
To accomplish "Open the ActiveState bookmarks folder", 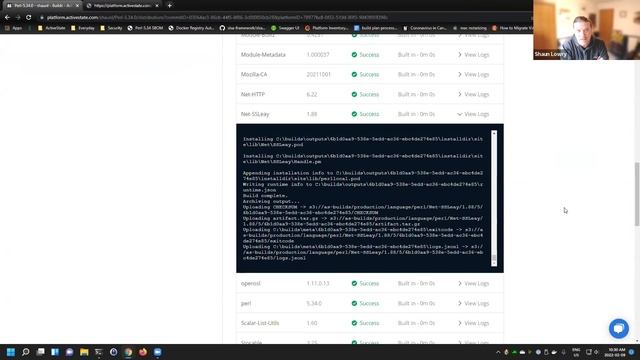I will [51, 28].
